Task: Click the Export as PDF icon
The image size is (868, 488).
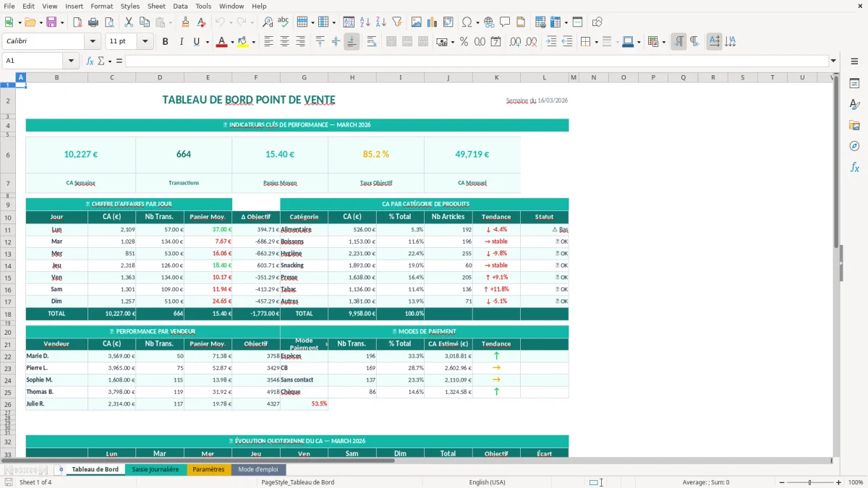Action: coord(77,22)
